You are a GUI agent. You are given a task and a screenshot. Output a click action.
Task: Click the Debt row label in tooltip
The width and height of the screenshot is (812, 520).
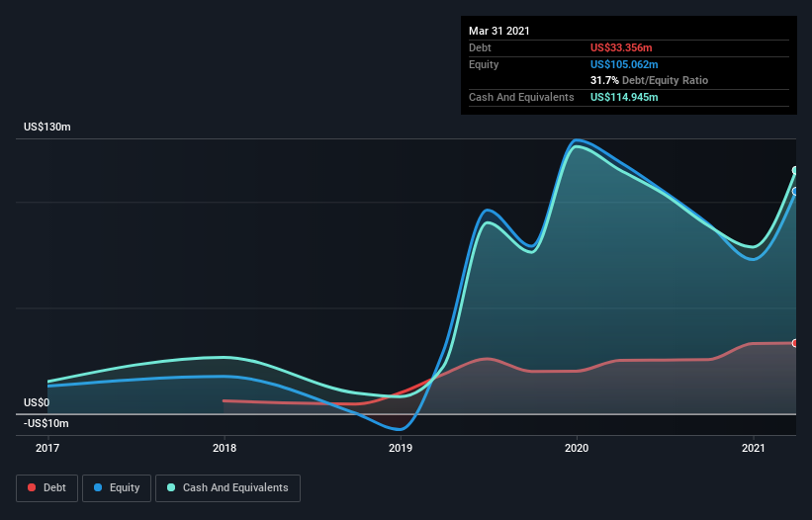[x=480, y=47]
